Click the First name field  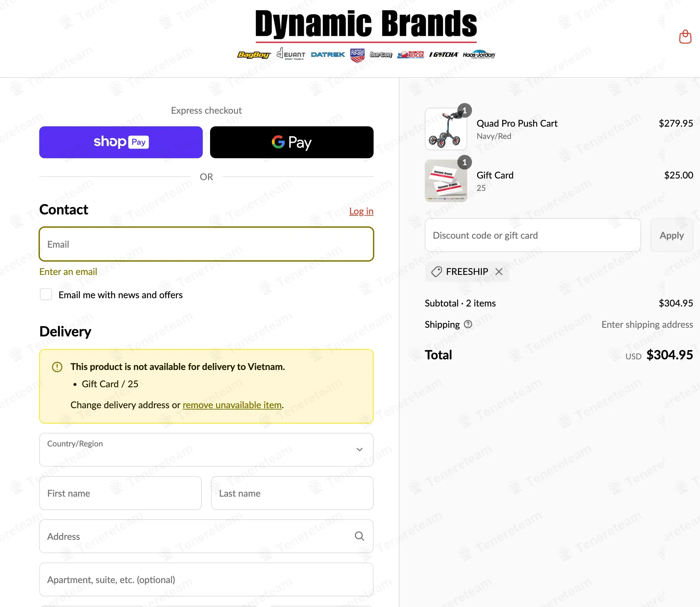[x=120, y=493]
